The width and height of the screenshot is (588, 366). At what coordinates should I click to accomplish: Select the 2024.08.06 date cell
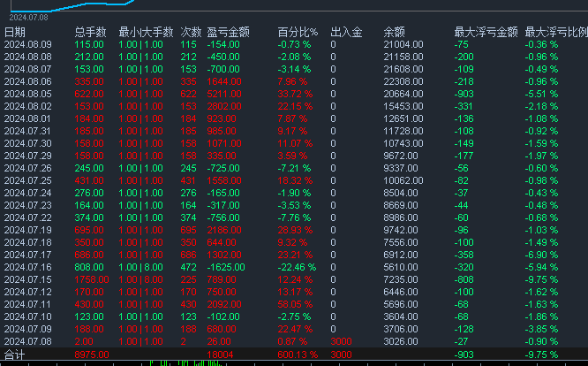[27, 82]
